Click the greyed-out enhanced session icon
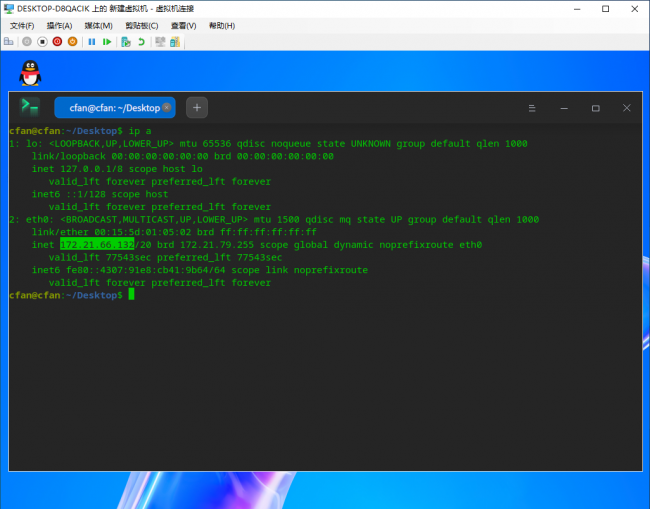The height and width of the screenshot is (509, 650). 160,41
